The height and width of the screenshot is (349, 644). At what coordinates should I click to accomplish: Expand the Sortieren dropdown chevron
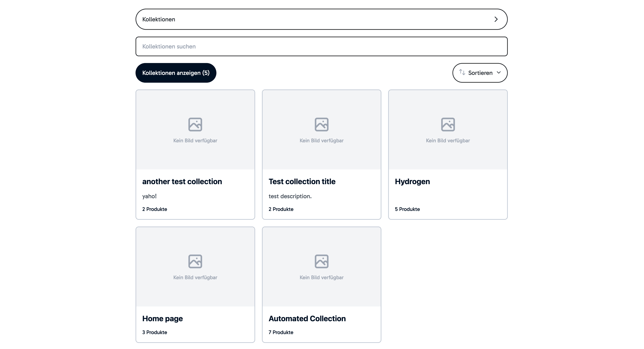pos(499,73)
